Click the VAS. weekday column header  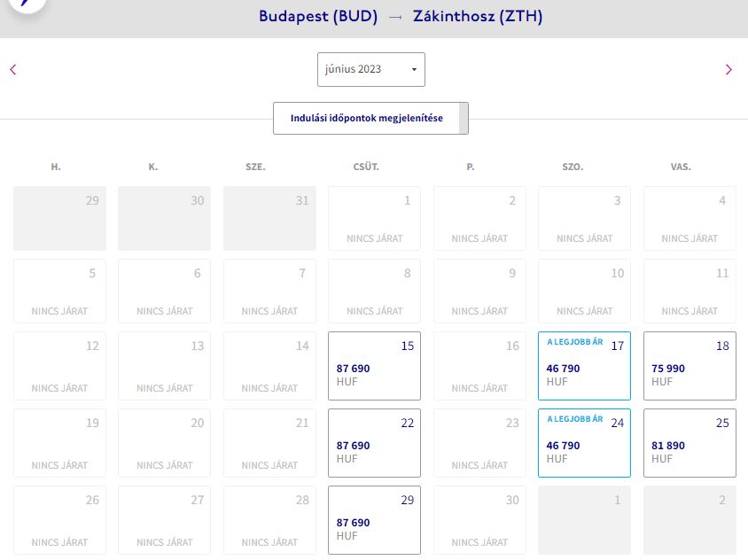(681, 167)
